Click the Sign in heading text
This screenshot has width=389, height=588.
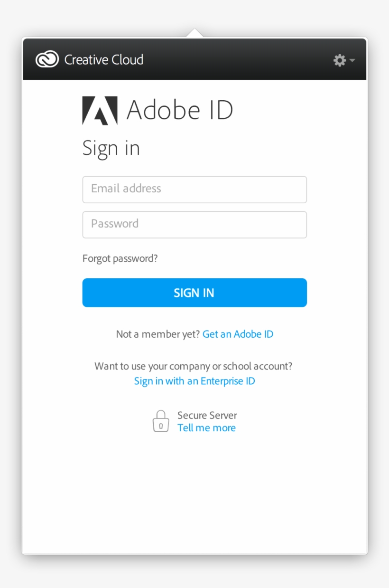[x=111, y=148]
